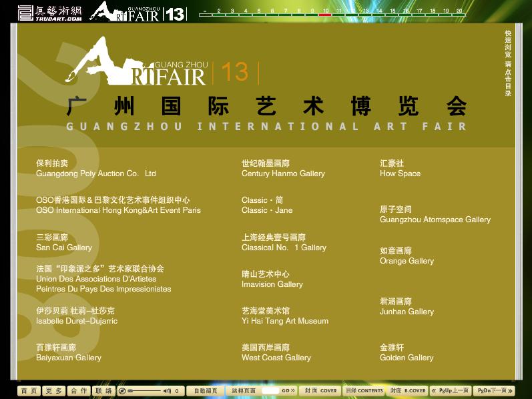Screen dimensions: 532x399
Task: Open the 目录 CONTENTS page
Action: click(x=364, y=390)
